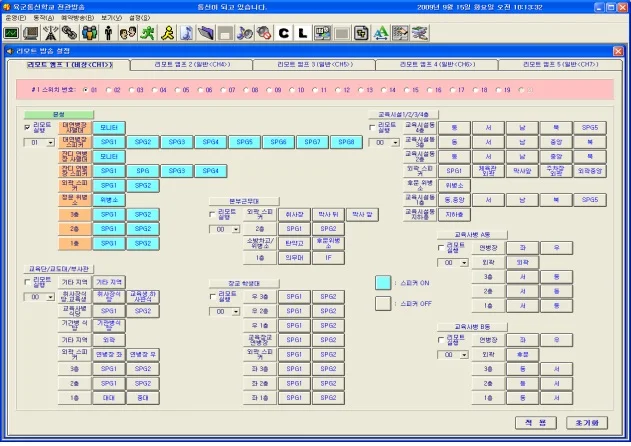Toggle the 외곽중앙 speaker button

coord(590,171)
